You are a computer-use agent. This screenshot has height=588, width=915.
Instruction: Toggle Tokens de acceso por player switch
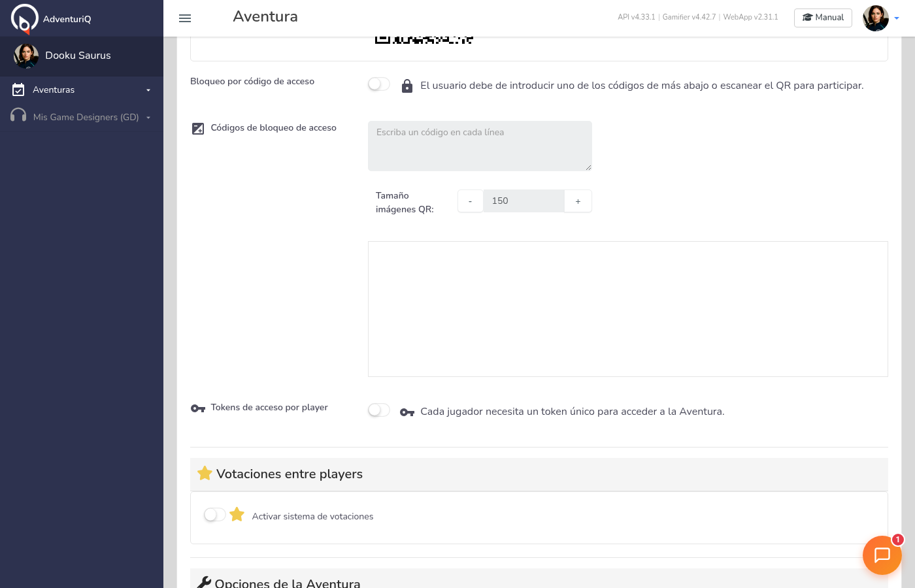[378, 410]
